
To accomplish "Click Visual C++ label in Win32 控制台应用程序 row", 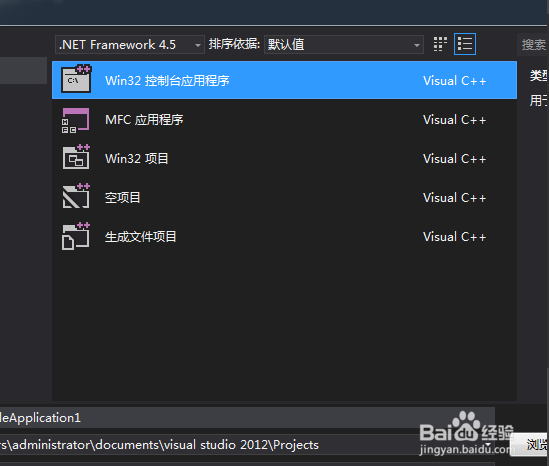I will (x=454, y=81).
